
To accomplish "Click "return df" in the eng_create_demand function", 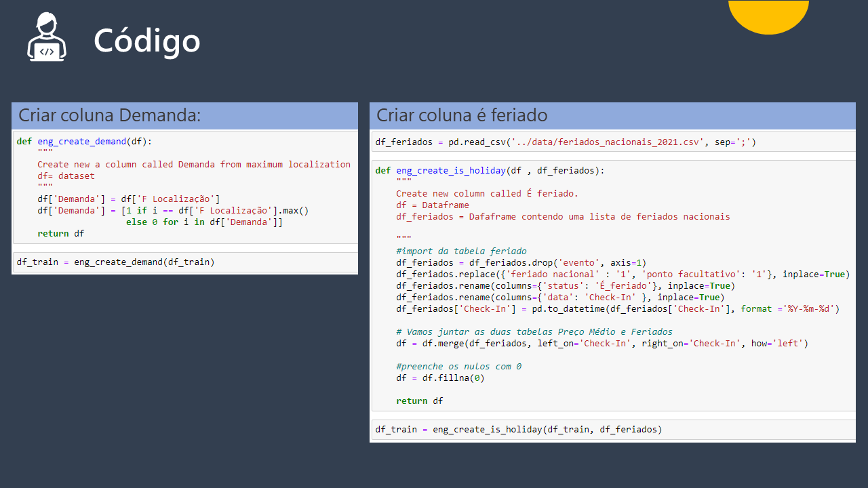I will 61,234.
